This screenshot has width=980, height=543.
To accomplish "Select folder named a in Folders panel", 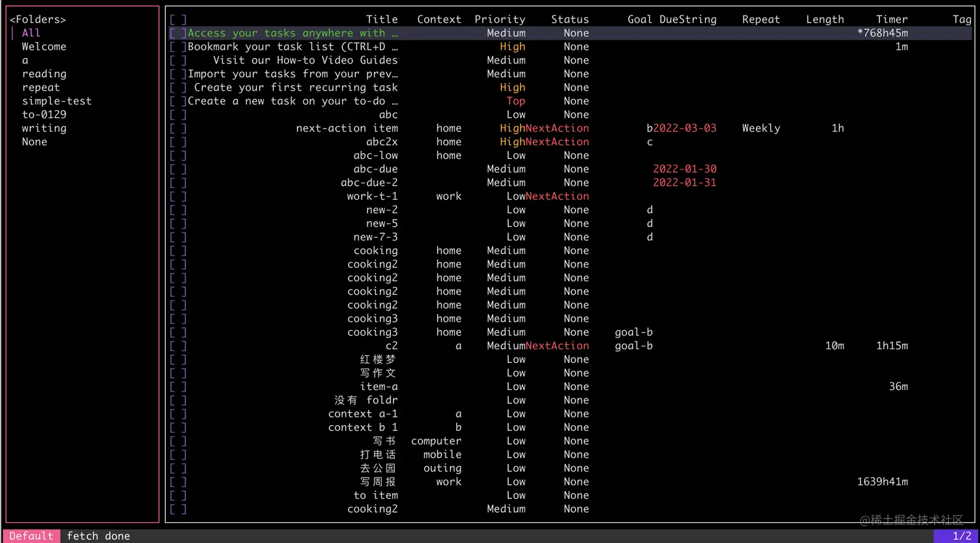I will (x=25, y=60).
